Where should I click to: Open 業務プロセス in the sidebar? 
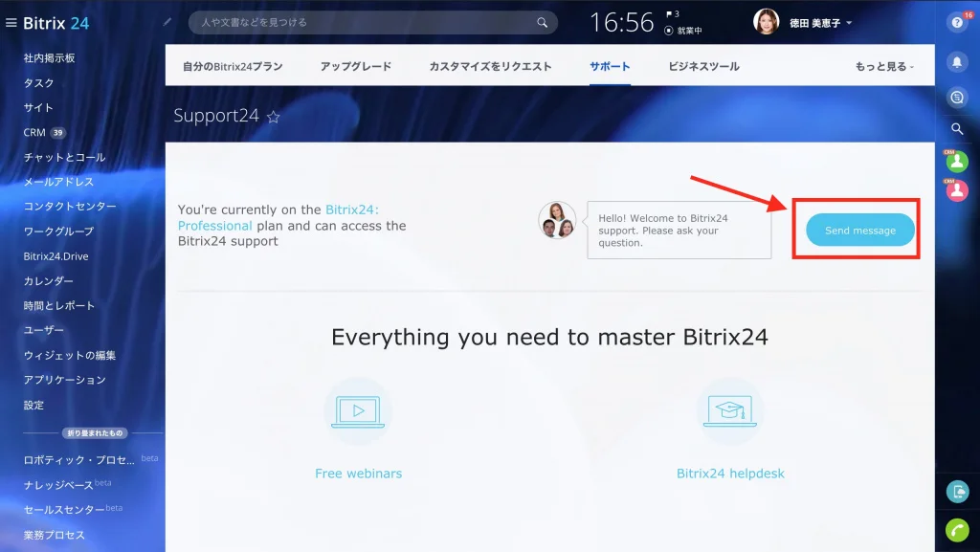coord(54,535)
